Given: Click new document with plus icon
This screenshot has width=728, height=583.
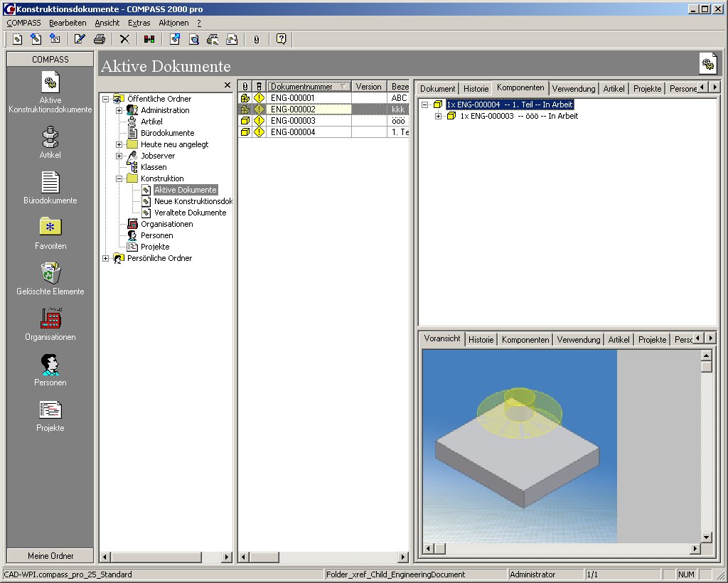Looking at the screenshot, I should point(36,39).
